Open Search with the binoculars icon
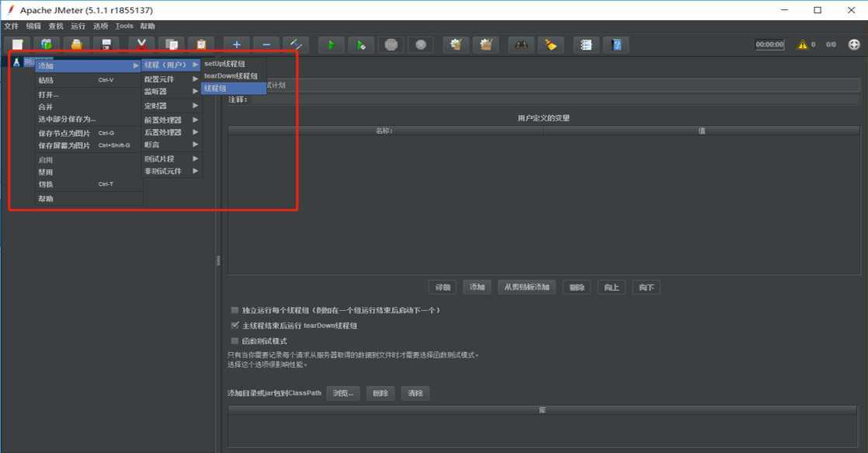The image size is (868, 453). (521, 45)
